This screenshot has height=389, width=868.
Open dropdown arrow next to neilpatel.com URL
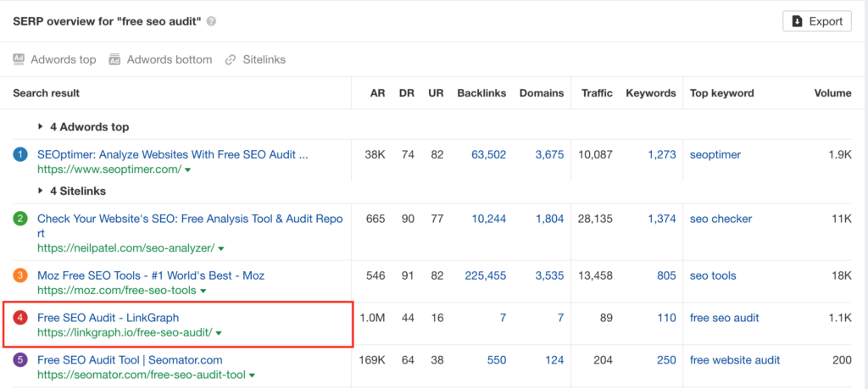click(221, 249)
